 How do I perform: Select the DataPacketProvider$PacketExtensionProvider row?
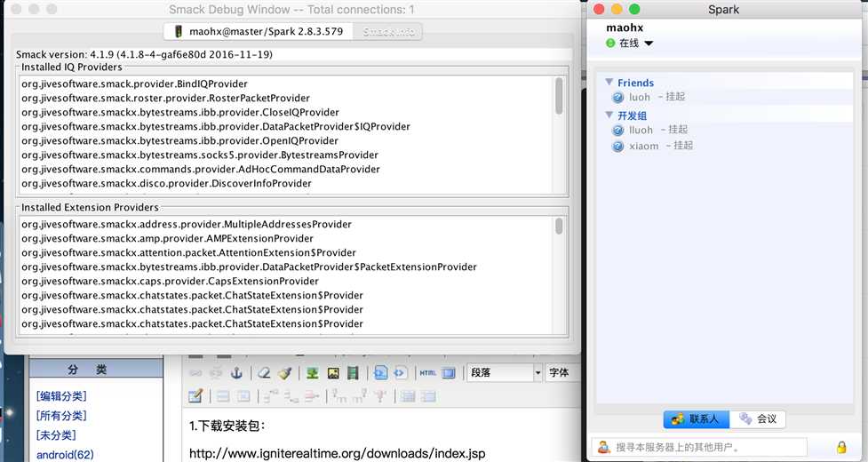[286, 267]
